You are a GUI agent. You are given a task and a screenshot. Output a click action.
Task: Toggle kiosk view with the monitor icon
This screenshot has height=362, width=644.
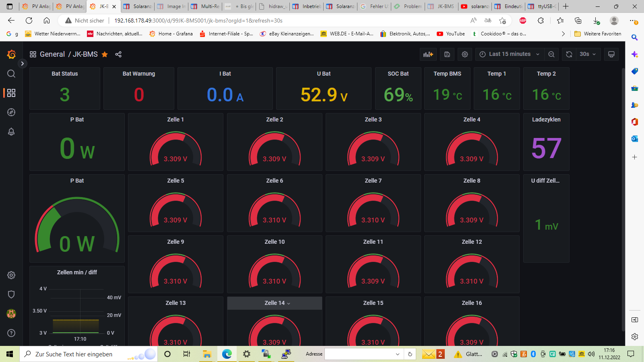(611, 54)
